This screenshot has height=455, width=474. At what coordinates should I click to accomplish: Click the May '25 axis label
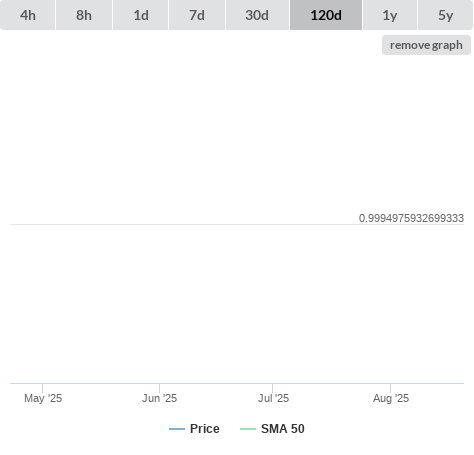(43, 398)
